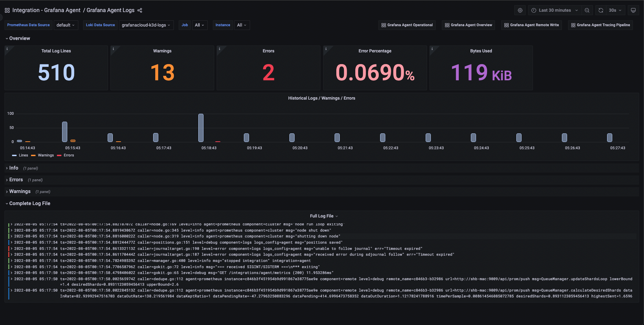644x325 pixels.
Task: Open the Job filter dropdown
Action: [x=200, y=25]
